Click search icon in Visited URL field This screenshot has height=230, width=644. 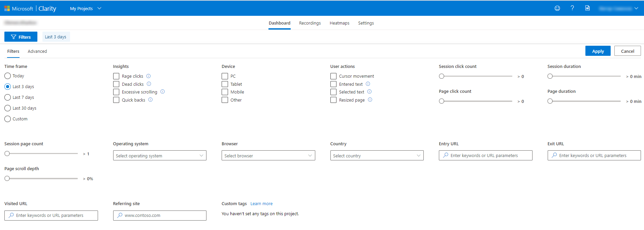click(x=11, y=215)
